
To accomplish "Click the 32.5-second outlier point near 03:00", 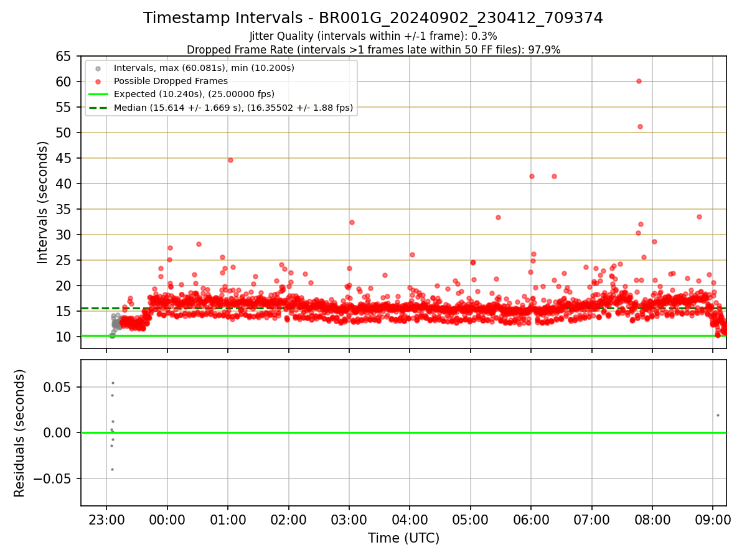I will [x=352, y=222].
